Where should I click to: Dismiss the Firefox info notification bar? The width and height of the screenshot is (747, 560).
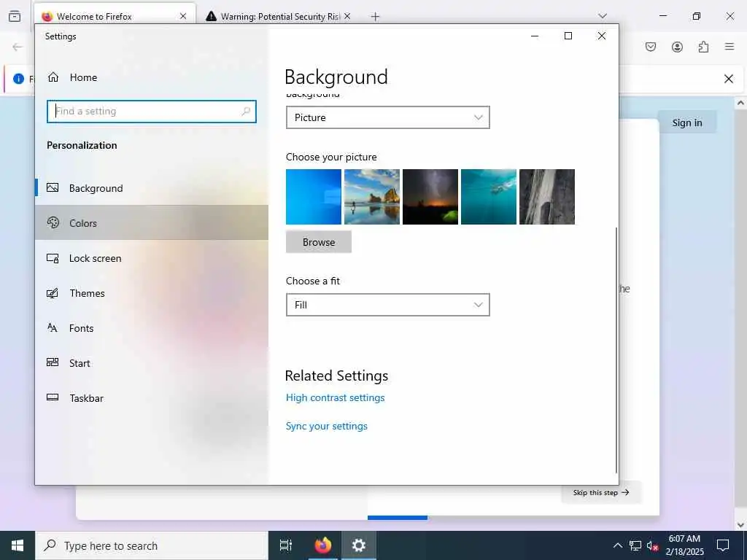tap(729, 79)
